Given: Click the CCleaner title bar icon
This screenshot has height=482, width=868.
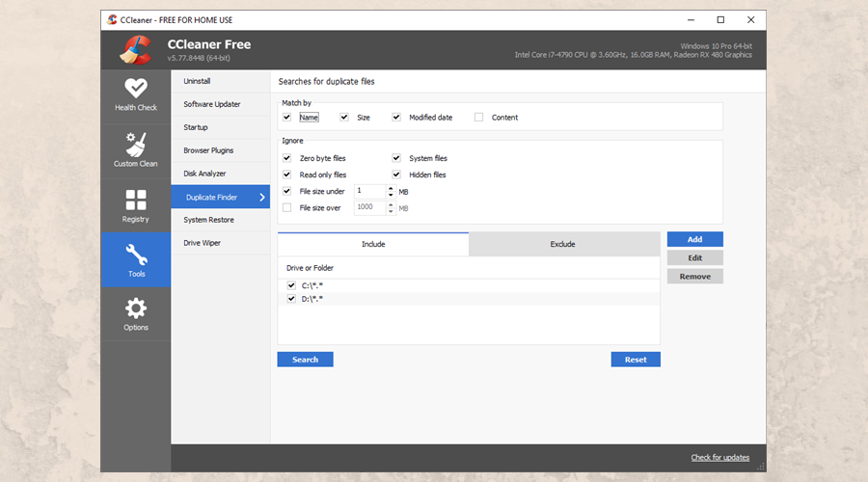Looking at the screenshot, I should (x=113, y=19).
